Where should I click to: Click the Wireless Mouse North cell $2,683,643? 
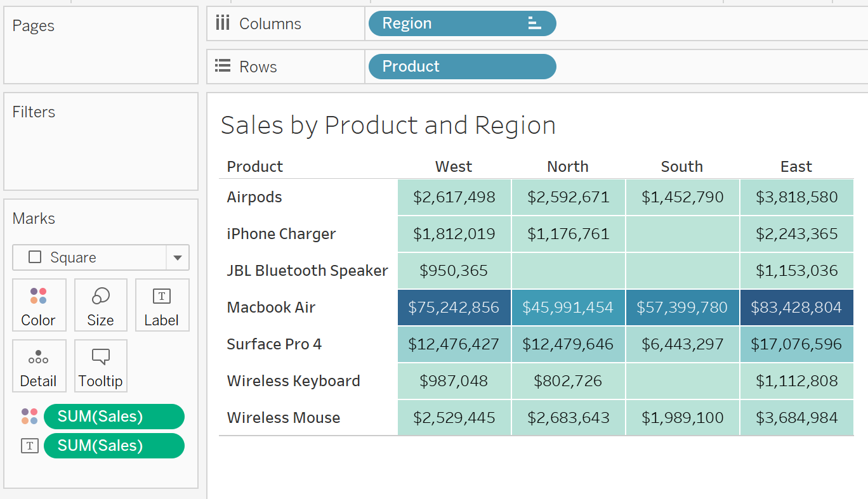coord(569,418)
